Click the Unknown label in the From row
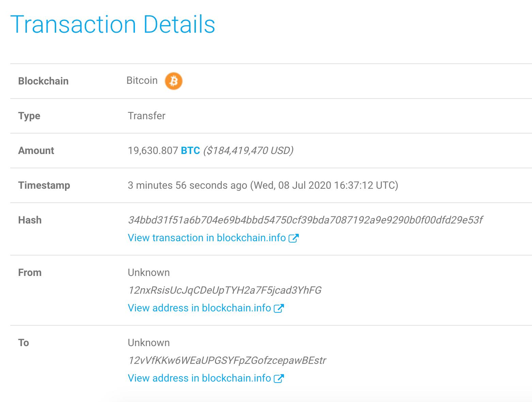Screen dimensions: 532x402 [148, 272]
